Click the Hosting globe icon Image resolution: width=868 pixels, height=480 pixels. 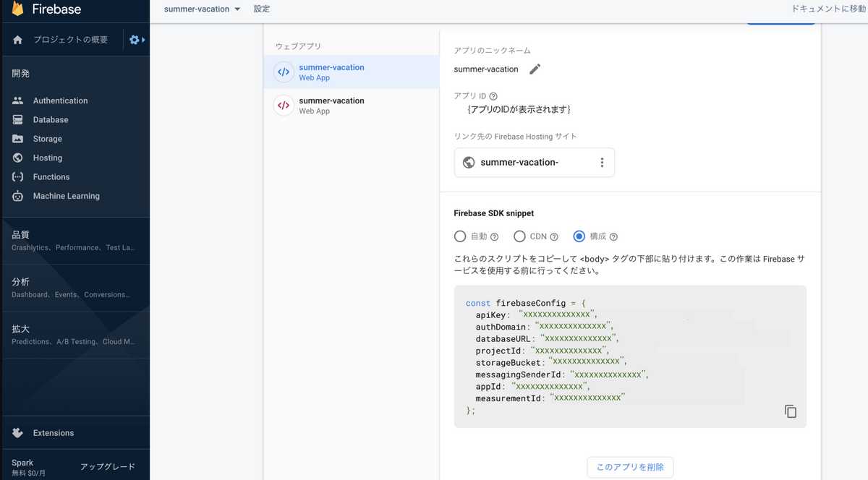(x=18, y=158)
